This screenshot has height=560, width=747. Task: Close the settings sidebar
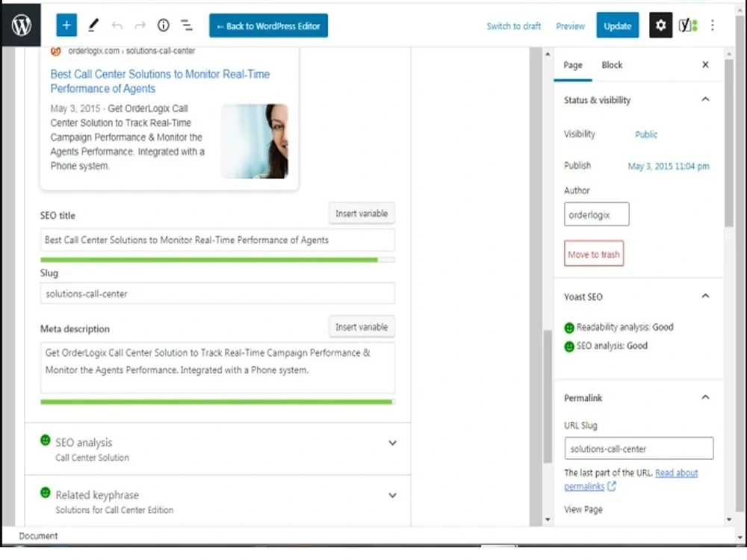coord(706,64)
